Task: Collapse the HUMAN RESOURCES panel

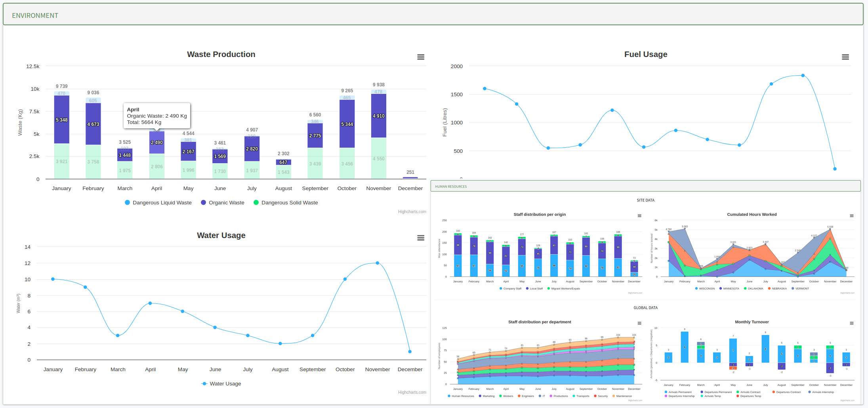Action: pos(451,186)
